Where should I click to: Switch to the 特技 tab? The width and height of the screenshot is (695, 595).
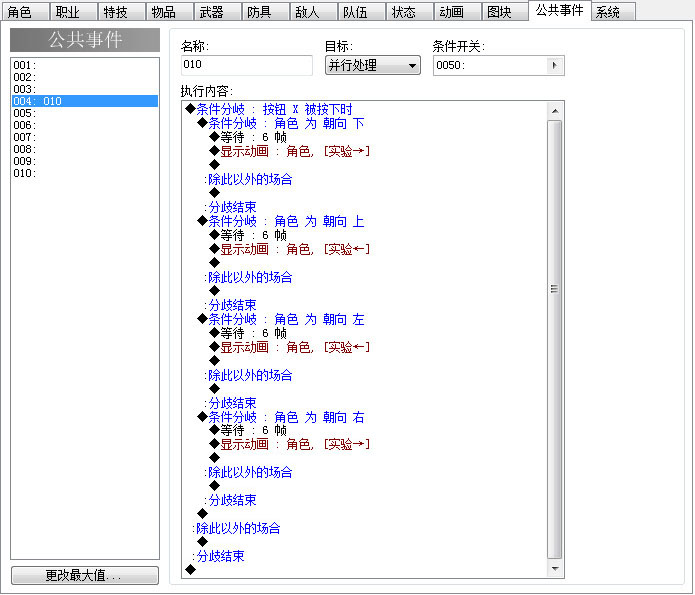[121, 12]
